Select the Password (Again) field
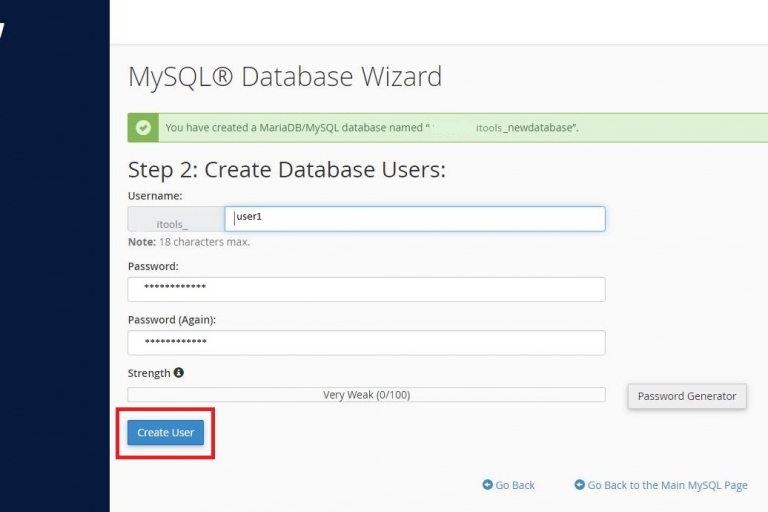 tap(366, 343)
